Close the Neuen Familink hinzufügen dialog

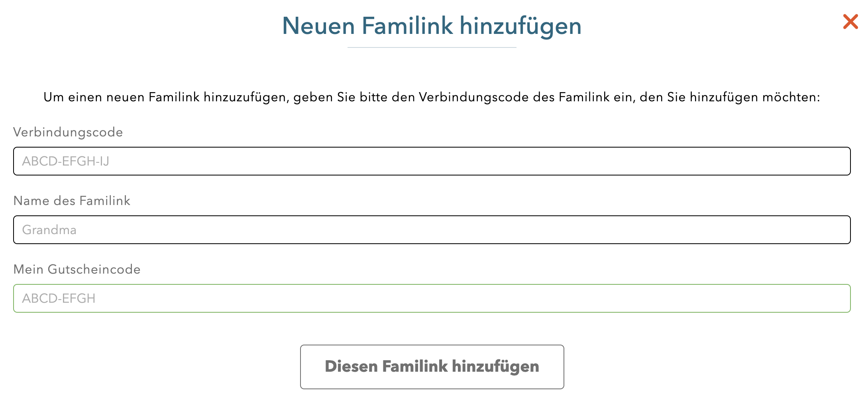tap(850, 22)
